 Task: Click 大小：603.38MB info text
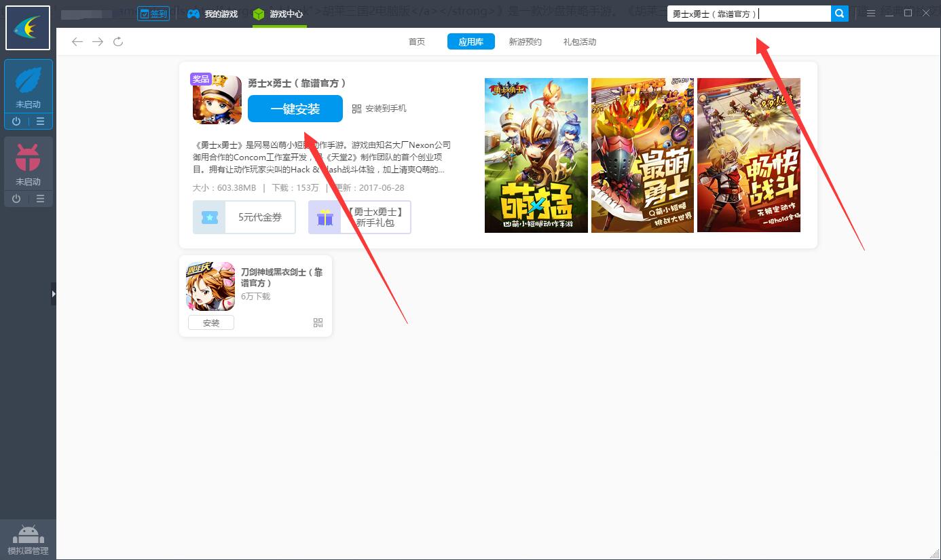click(x=224, y=188)
